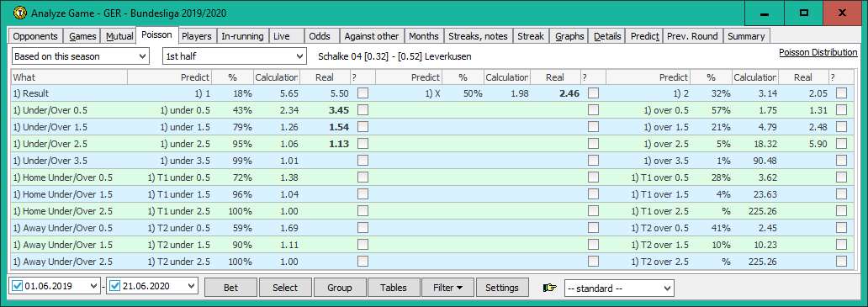Switch to the Opponents tab

[35, 36]
